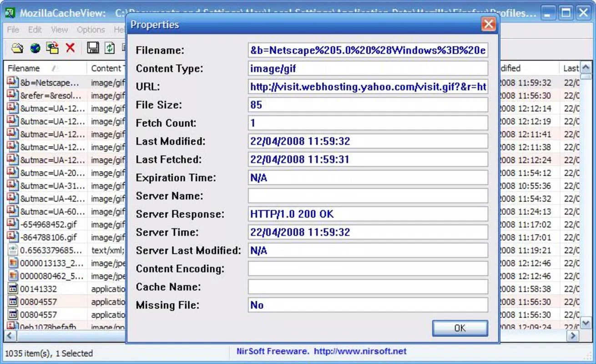
Task: Click into the URL field
Action: (368, 86)
